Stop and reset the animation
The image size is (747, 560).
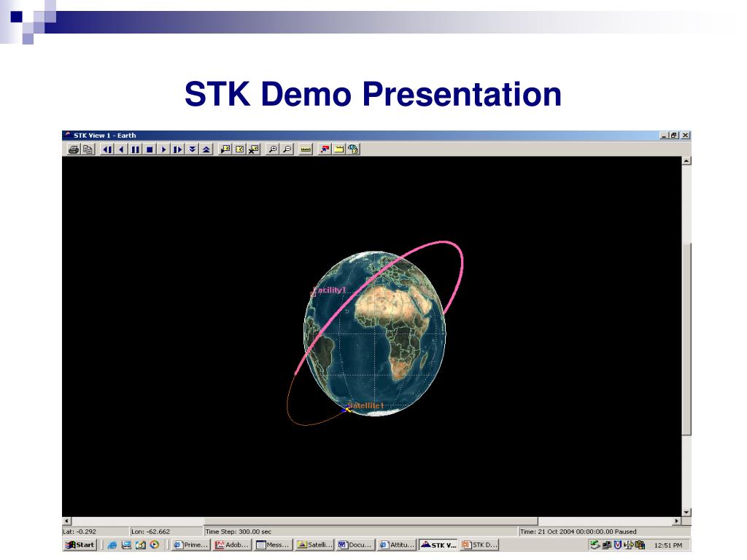150,149
